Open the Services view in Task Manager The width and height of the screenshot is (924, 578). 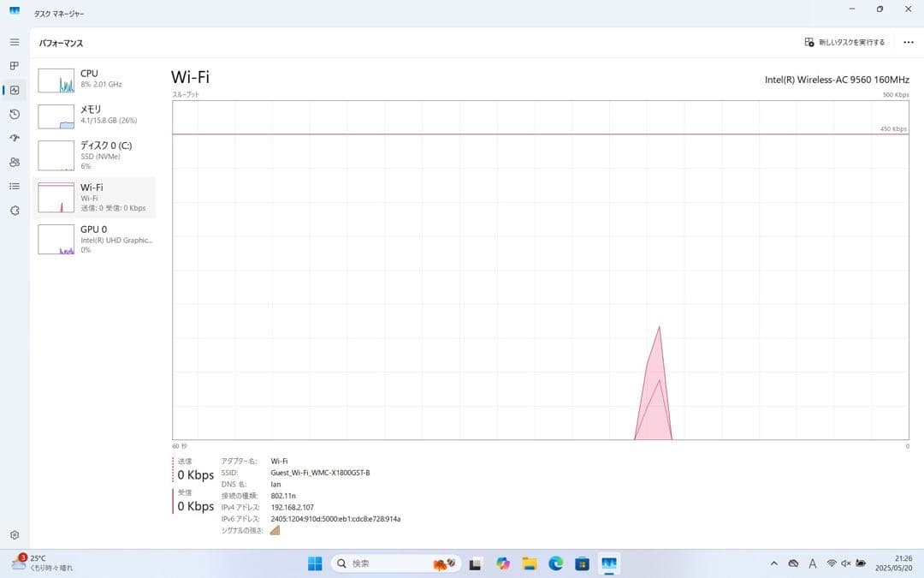point(14,210)
